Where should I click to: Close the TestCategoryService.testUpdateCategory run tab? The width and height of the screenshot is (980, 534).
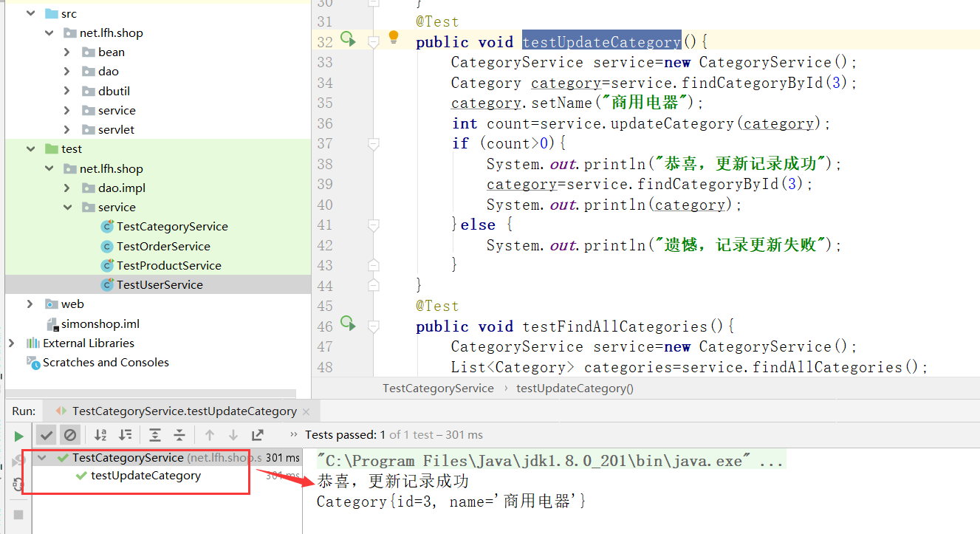[306, 411]
